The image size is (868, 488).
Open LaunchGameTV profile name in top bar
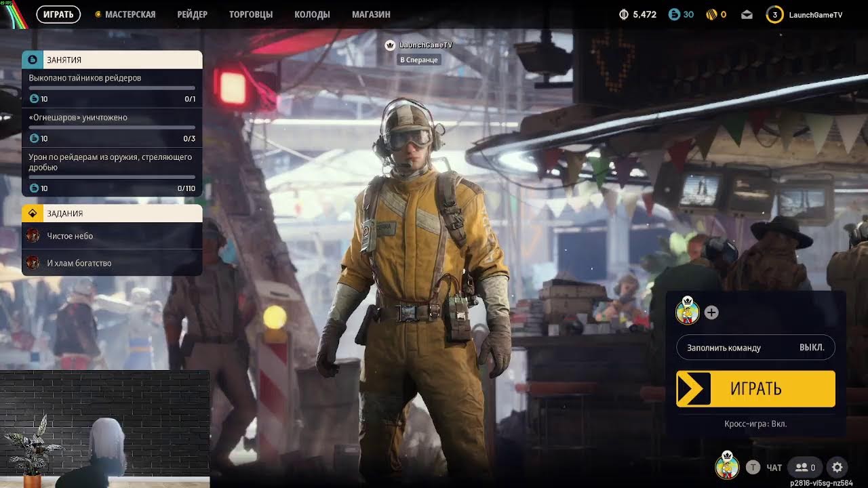(x=815, y=15)
